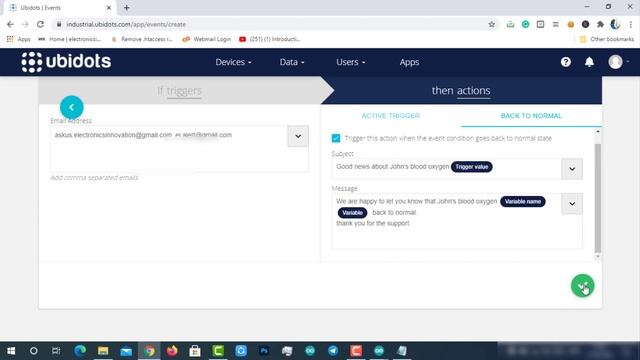Switch to Chrome in the taskbar
This screenshot has width=640, height=360.
149,351
